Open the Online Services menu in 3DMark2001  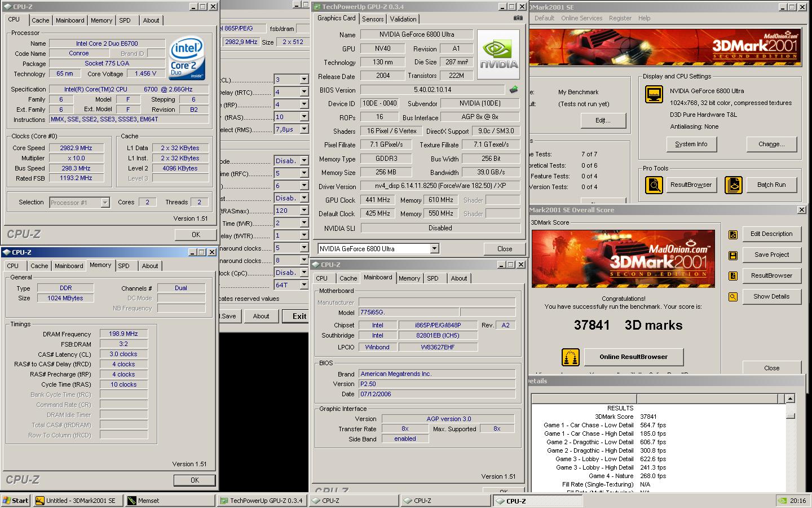[581, 18]
